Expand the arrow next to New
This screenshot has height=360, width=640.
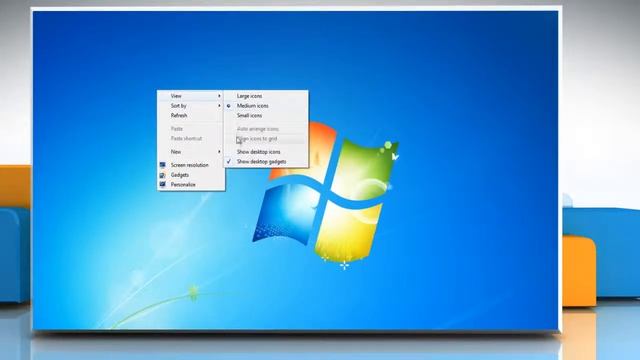tap(220, 152)
